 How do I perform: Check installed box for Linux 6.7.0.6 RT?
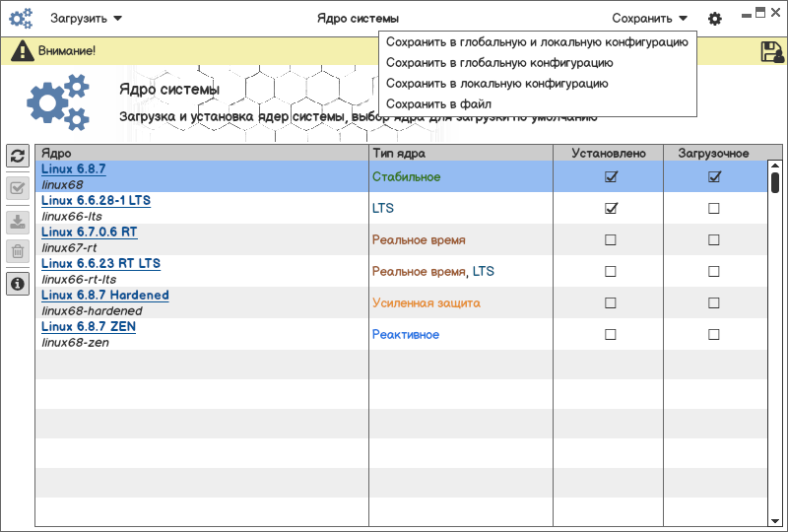coord(611,239)
